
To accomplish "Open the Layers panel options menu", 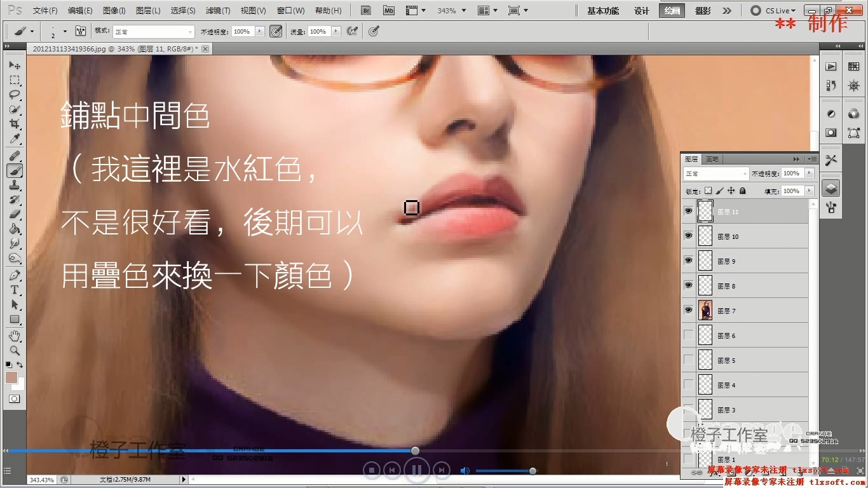I will point(813,159).
